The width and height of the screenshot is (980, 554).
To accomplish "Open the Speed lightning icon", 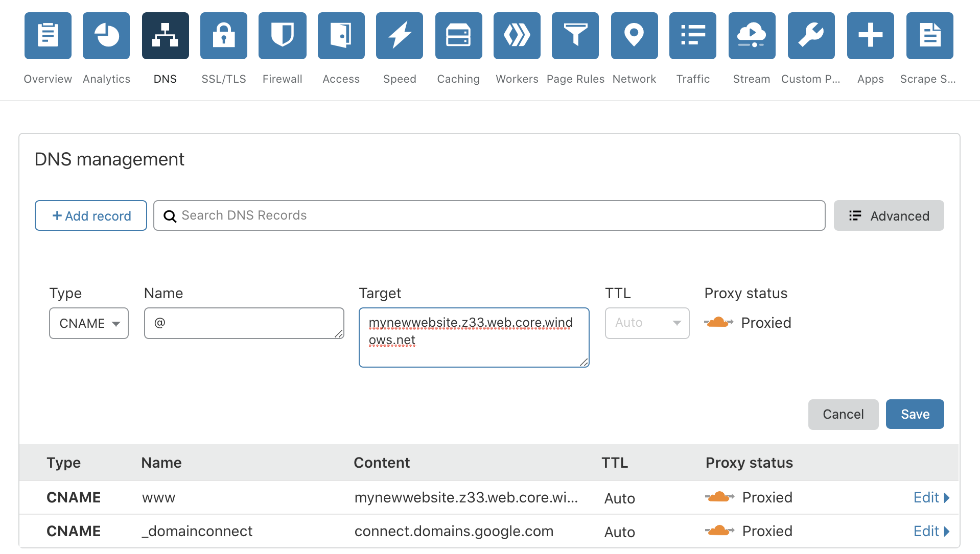I will (x=400, y=36).
